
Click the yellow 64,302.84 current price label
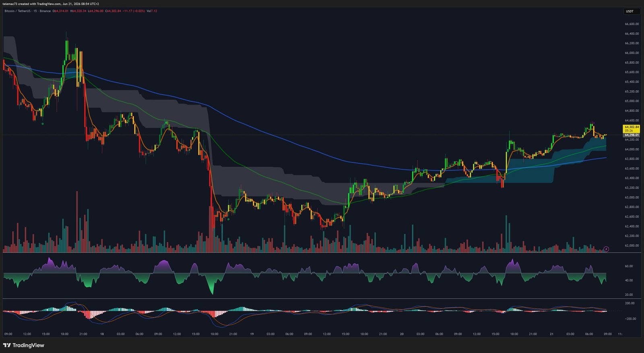[x=632, y=127]
